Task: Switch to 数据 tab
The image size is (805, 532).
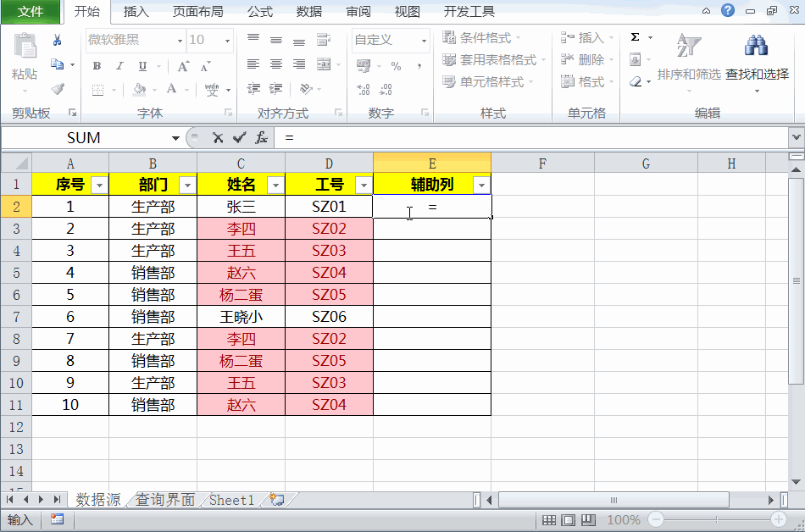Action: point(309,11)
